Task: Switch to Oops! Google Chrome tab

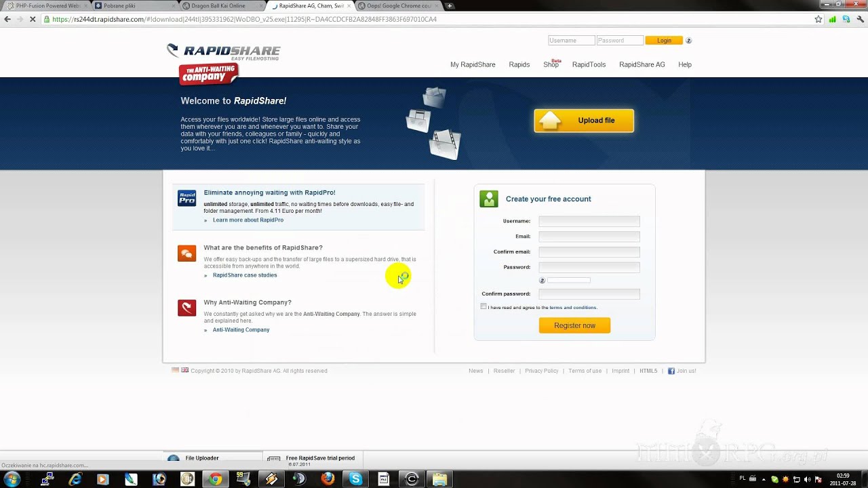Action: [399, 5]
